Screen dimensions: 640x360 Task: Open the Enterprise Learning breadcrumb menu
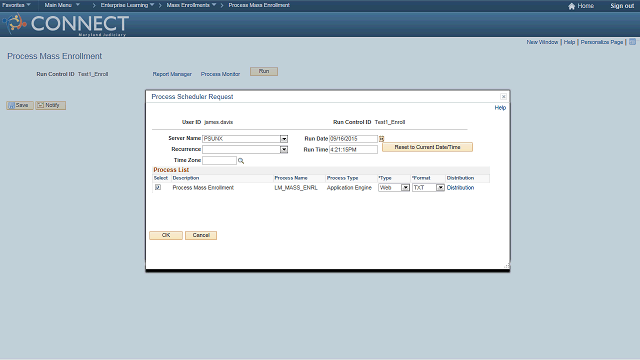pyautogui.click(x=127, y=5)
